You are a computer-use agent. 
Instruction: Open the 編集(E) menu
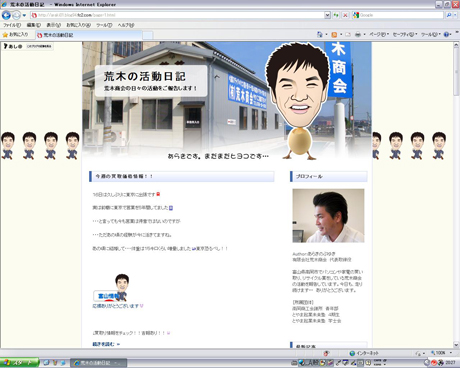click(33, 25)
